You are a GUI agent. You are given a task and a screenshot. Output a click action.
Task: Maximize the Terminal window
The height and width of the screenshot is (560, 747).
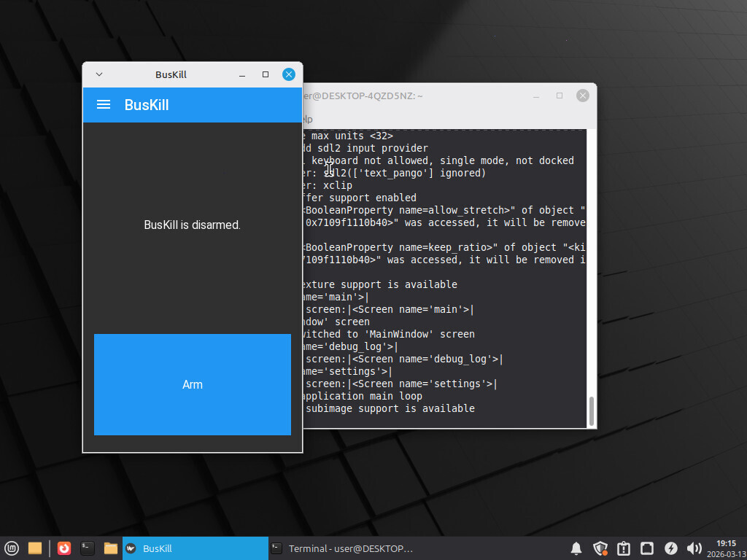pos(560,96)
